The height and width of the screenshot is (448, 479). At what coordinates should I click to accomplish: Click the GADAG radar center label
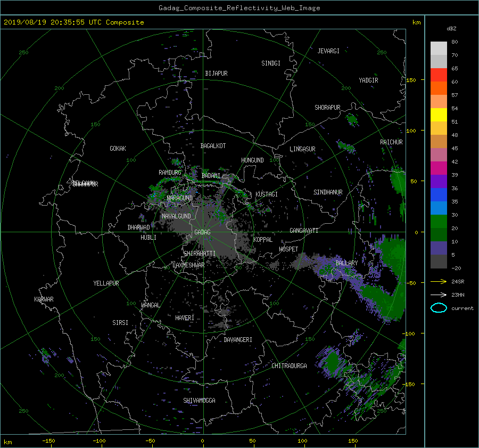coord(202,232)
